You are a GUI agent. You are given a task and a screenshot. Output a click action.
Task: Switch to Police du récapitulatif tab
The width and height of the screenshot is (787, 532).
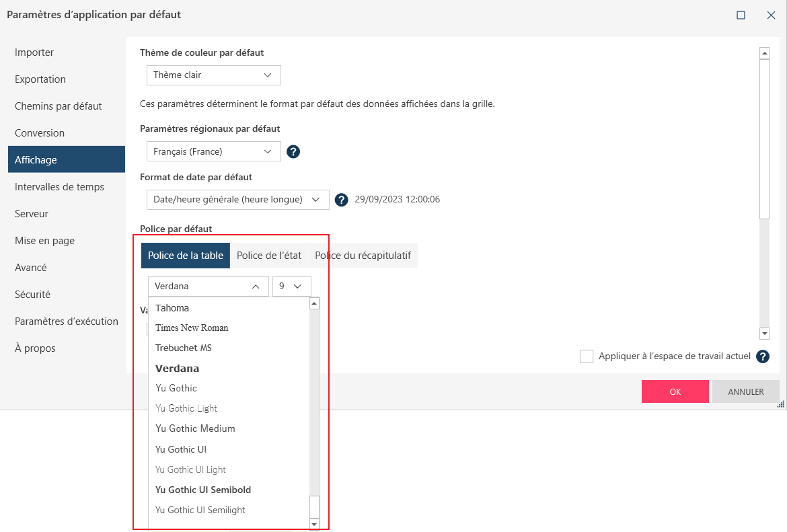point(363,256)
